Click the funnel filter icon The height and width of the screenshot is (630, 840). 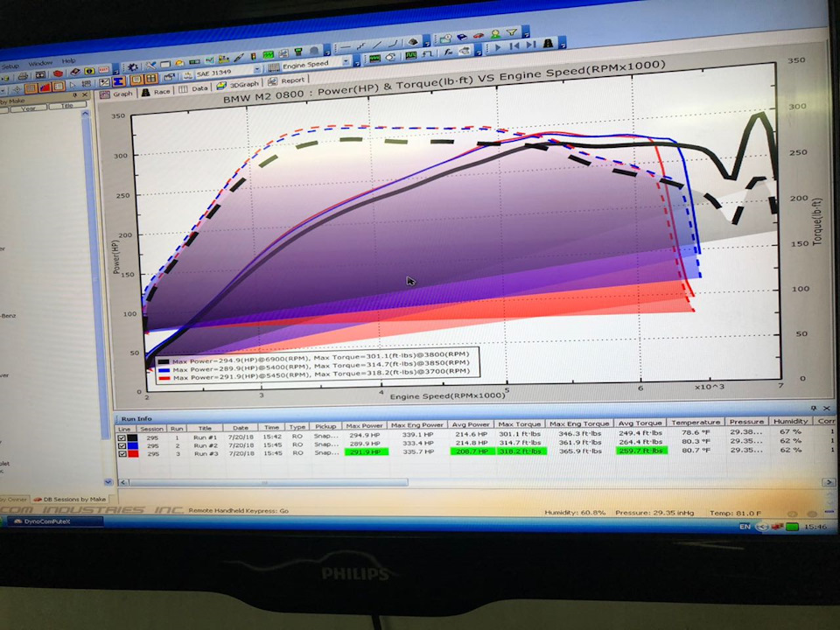[512, 32]
